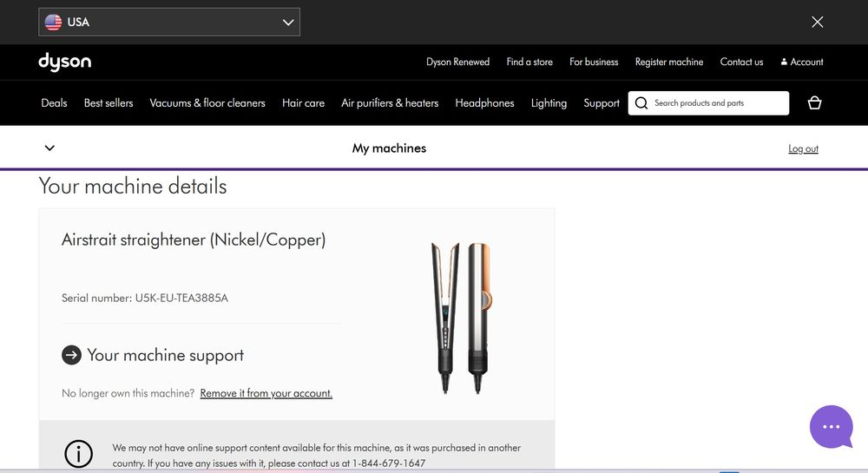Select the Headphones menu item
Screen dimensions: 868x473
(x=484, y=102)
